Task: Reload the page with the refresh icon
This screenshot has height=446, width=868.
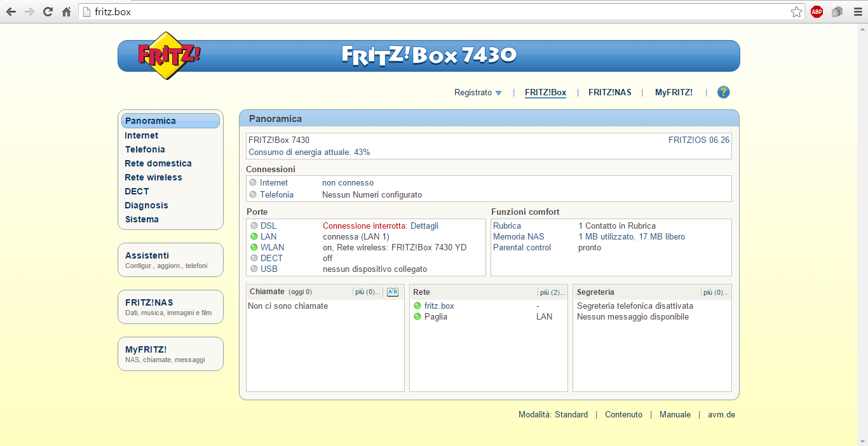Action: [48, 11]
